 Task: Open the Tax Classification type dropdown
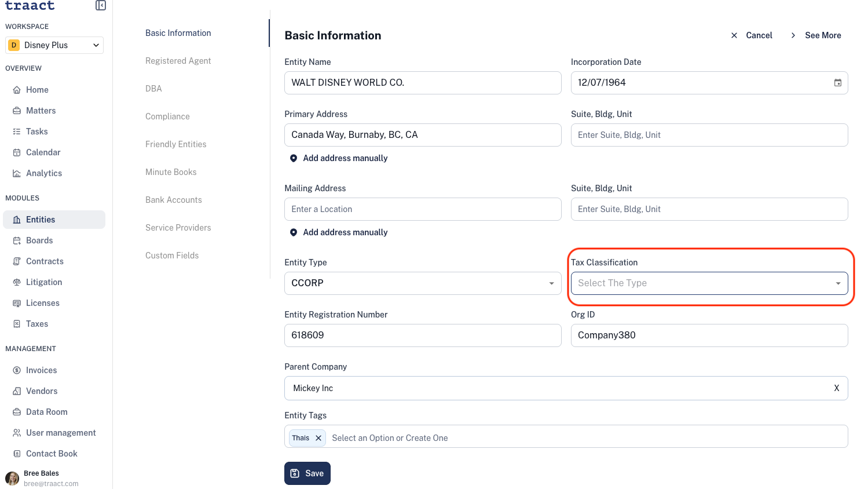pos(709,283)
